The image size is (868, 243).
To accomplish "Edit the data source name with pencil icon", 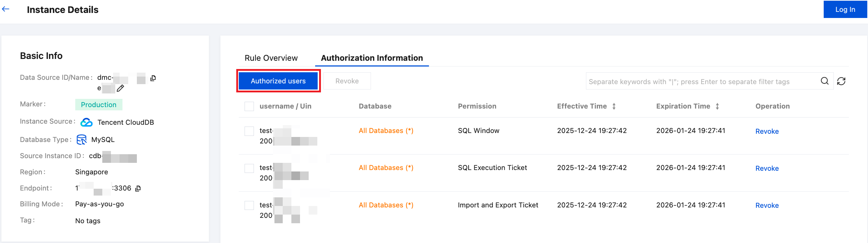I will coord(120,88).
